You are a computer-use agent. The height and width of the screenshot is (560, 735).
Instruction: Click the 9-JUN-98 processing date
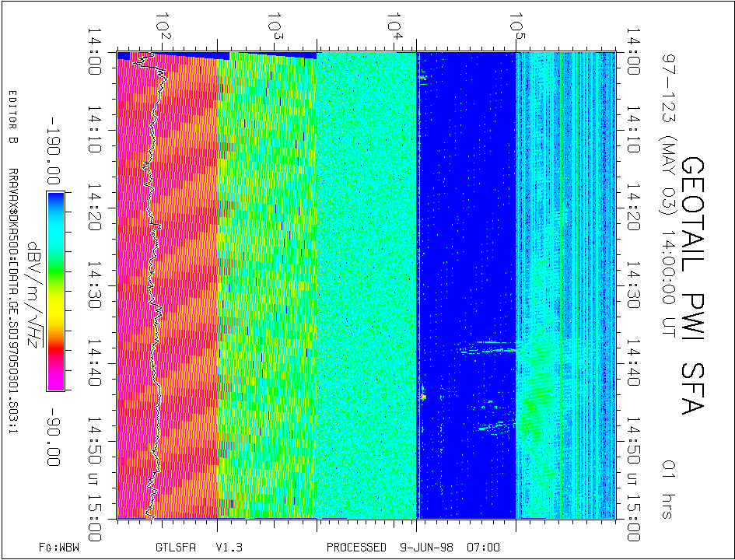pyautogui.click(x=426, y=548)
